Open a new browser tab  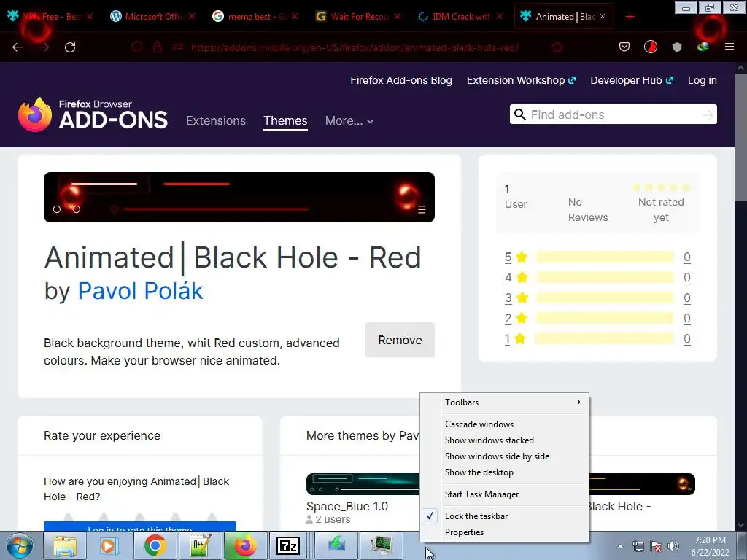tap(630, 17)
